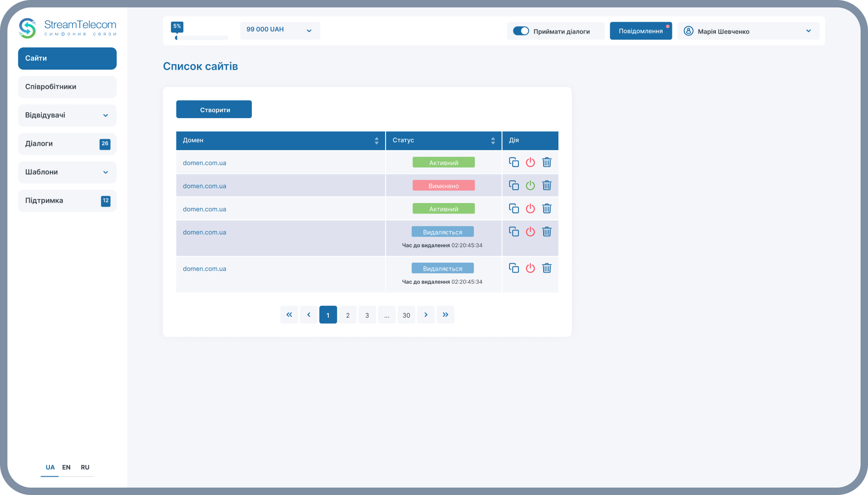Delete the disabled domain with trash icon

pos(547,186)
